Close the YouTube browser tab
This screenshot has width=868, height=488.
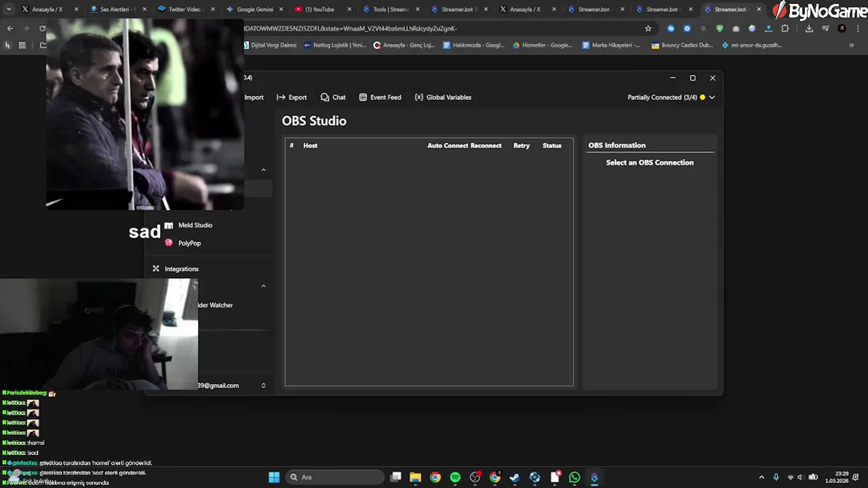pyautogui.click(x=350, y=9)
